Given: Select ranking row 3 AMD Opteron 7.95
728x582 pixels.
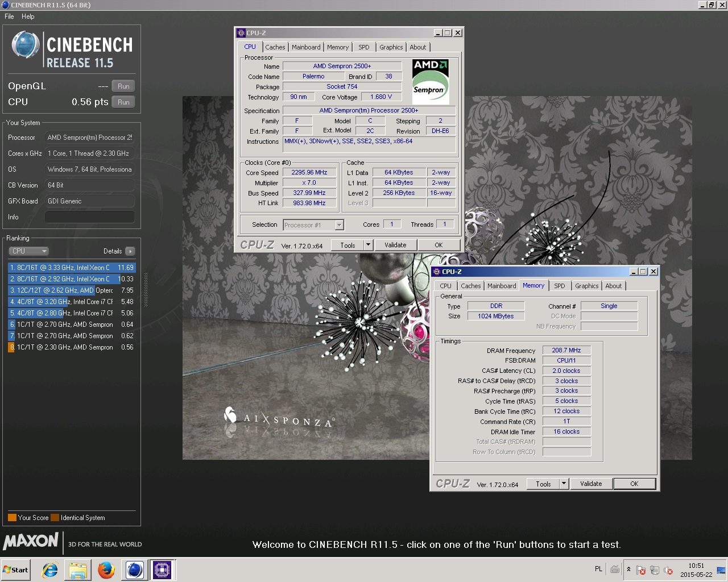Looking at the screenshot, I should [x=72, y=290].
